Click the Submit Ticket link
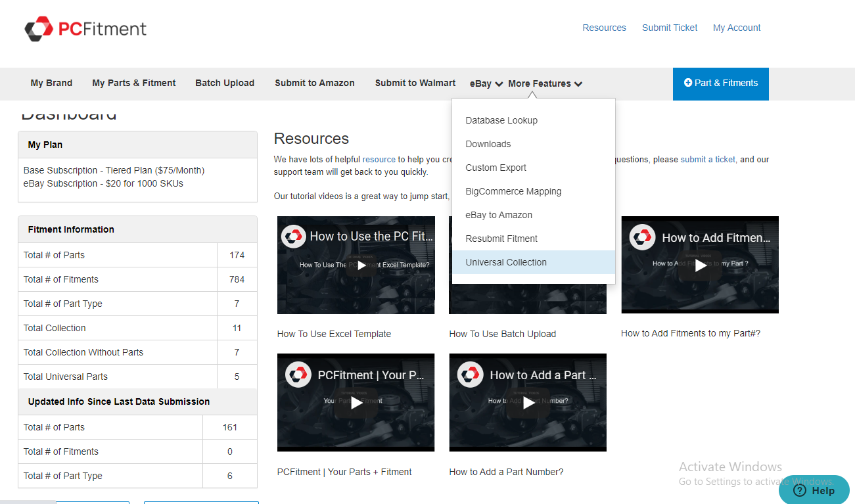Image resolution: width=855 pixels, height=504 pixels. point(670,28)
